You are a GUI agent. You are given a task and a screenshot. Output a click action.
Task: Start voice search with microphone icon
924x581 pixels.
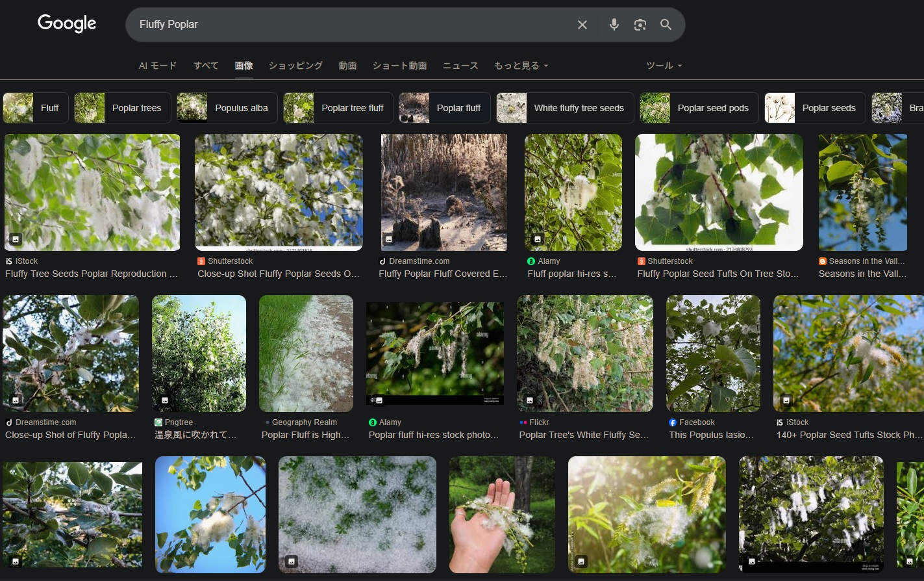click(x=614, y=25)
